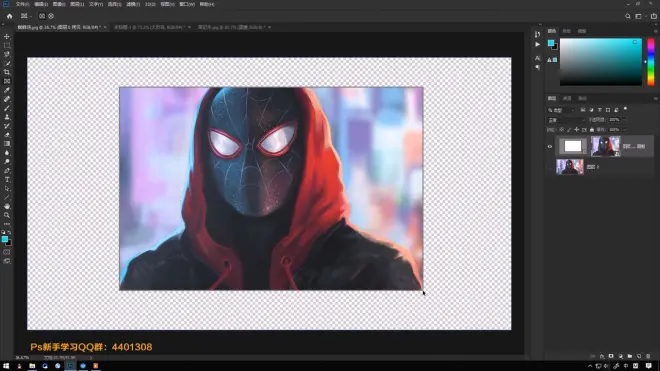Select the Dodge tool
Viewport: 660px width, 371px height.
(7, 162)
